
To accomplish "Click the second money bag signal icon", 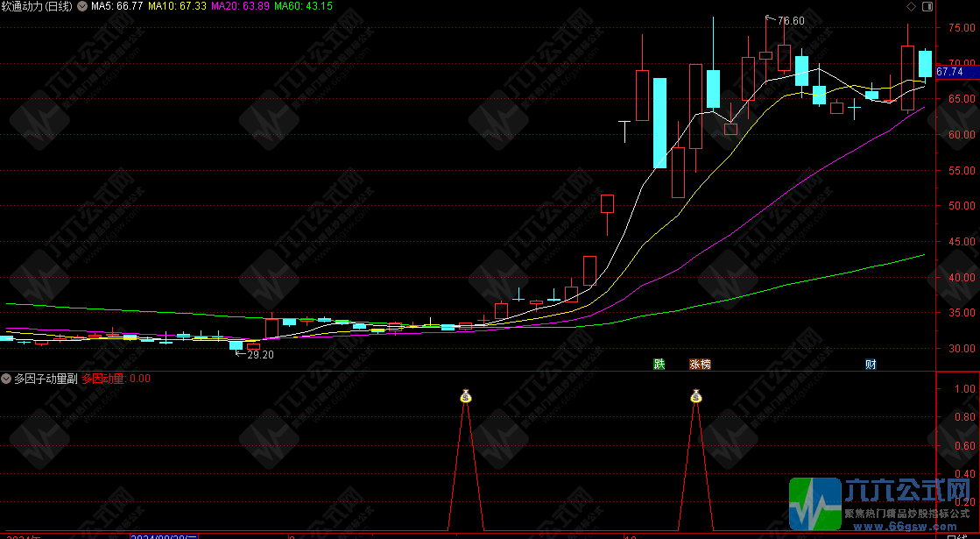I will (x=696, y=397).
